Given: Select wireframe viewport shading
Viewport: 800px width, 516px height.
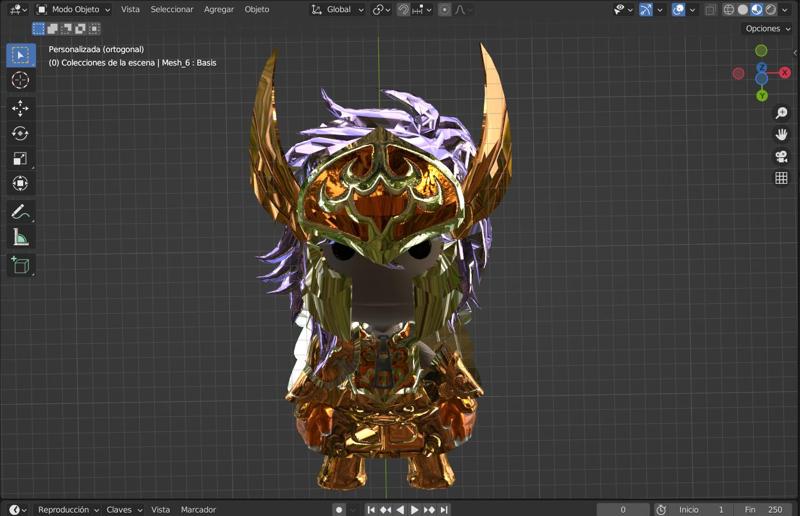Looking at the screenshot, I should pos(729,9).
